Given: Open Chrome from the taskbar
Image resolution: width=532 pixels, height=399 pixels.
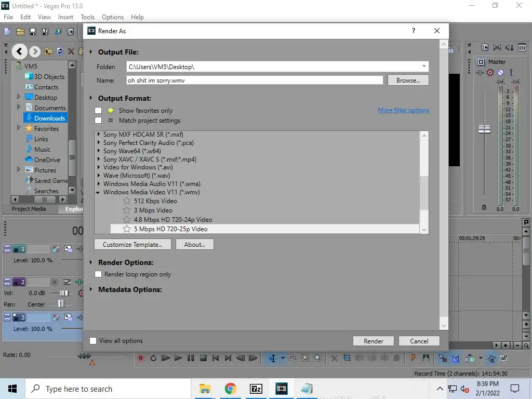Looking at the screenshot, I should [230, 389].
